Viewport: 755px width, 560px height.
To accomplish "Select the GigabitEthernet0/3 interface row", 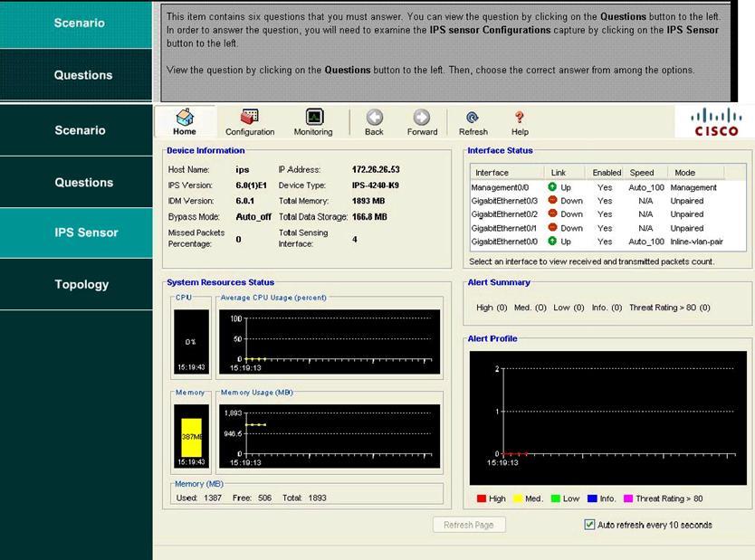I will click(x=607, y=201).
